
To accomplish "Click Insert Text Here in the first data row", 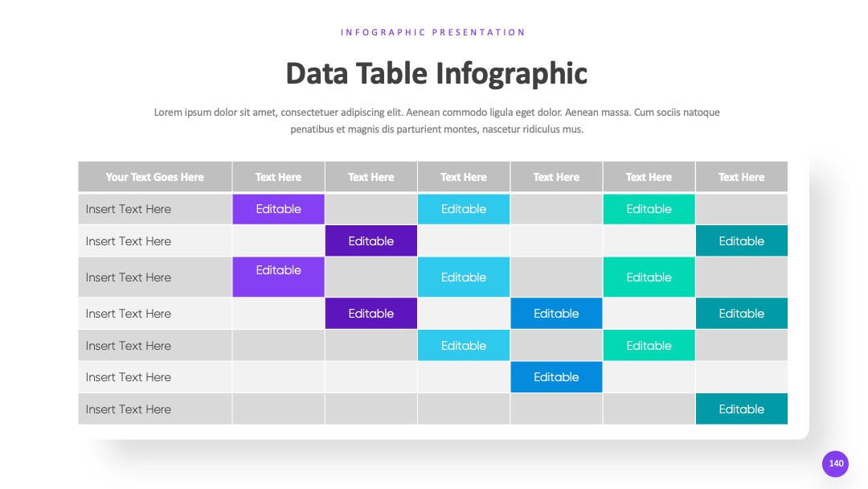I will [129, 209].
